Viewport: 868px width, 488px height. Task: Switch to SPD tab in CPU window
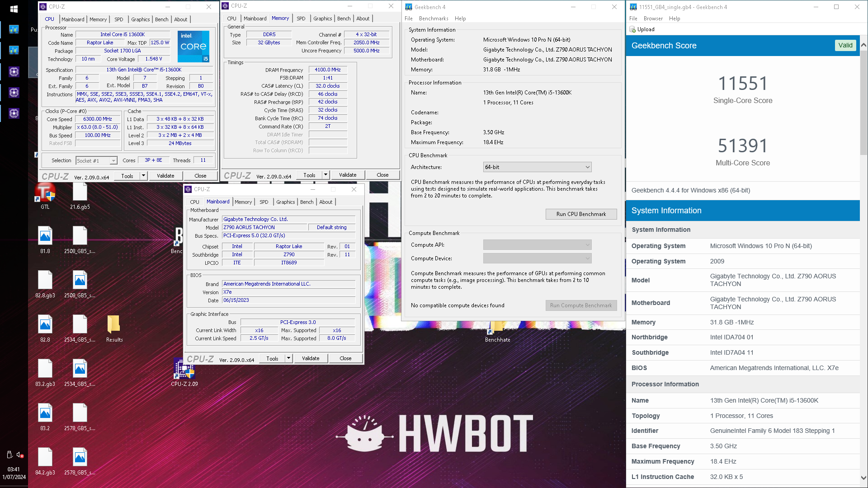point(119,19)
